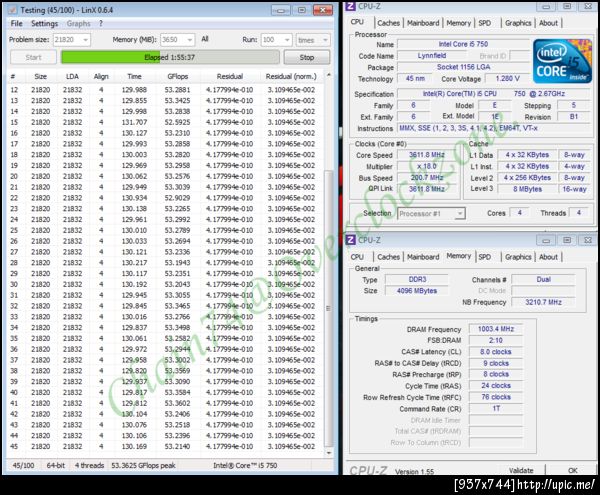This screenshot has width=600, height=495.
Task: Switch to Caches tab in upper CPU-Z
Action: pos(388,23)
